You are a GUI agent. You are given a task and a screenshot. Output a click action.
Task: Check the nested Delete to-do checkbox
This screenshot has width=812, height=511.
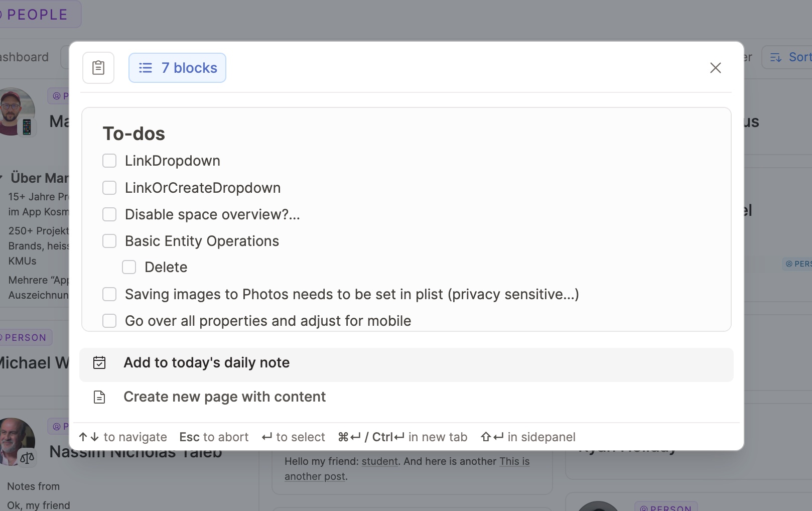click(x=129, y=267)
